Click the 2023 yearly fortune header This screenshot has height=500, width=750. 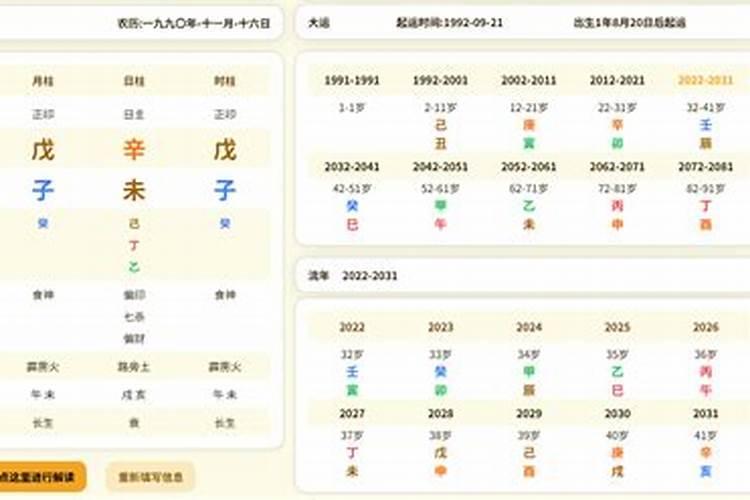[x=440, y=327]
